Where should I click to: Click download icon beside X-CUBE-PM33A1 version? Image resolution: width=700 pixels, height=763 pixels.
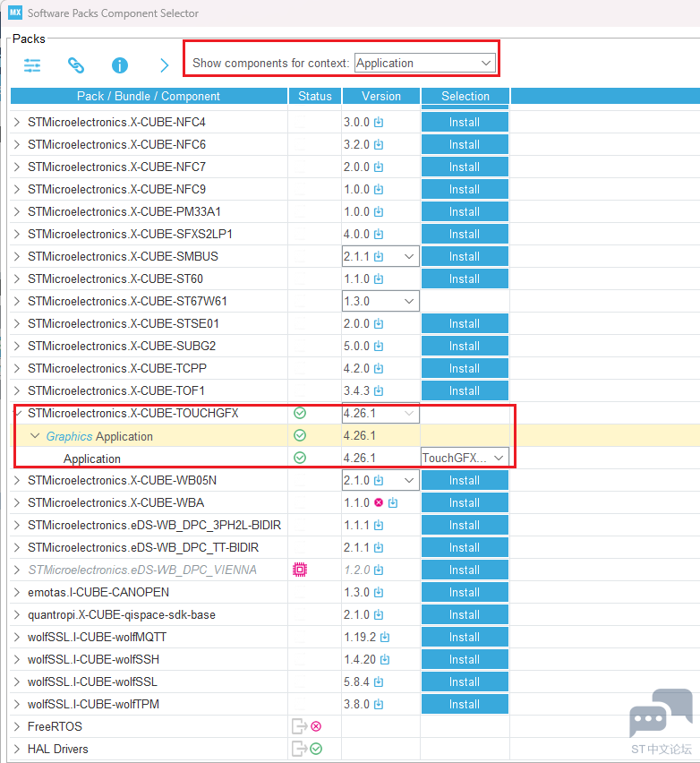click(379, 211)
